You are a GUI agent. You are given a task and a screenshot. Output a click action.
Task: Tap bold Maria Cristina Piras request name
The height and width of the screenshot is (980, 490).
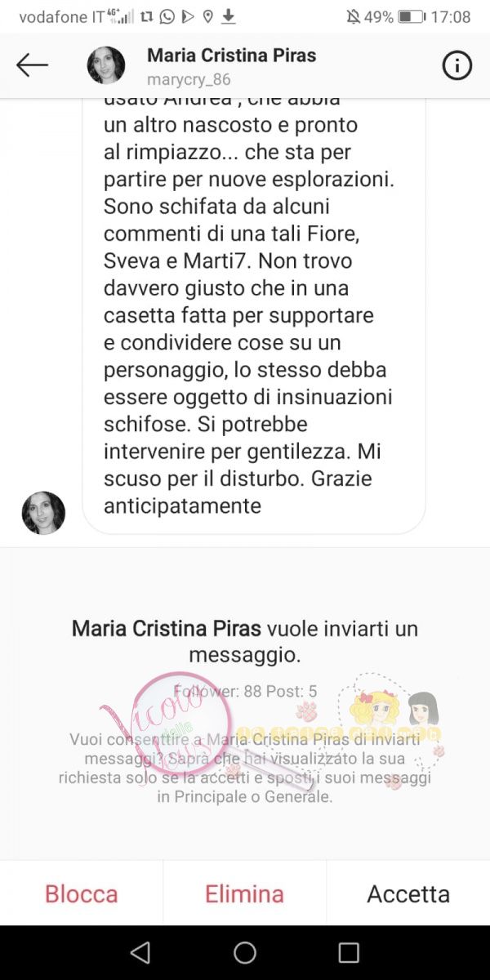tap(167, 629)
